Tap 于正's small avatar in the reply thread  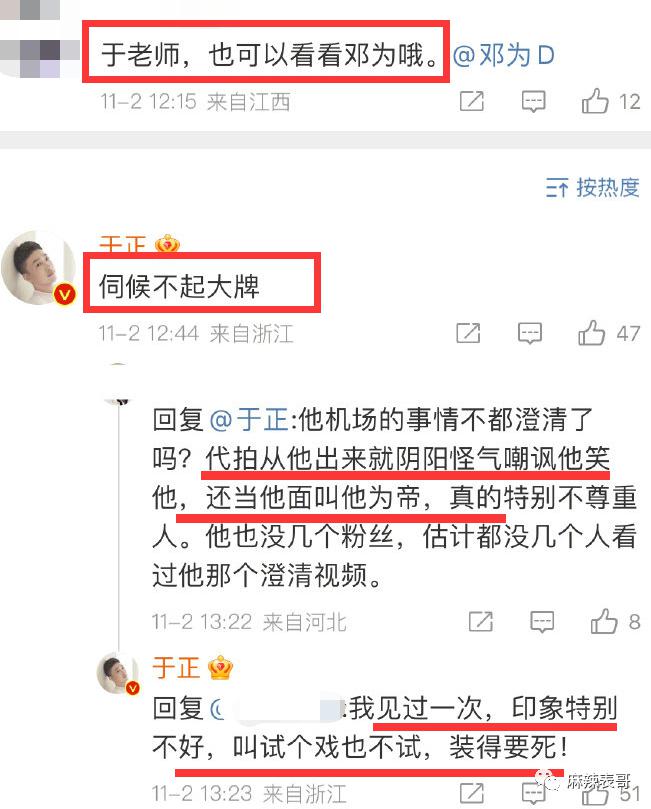pos(119,673)
